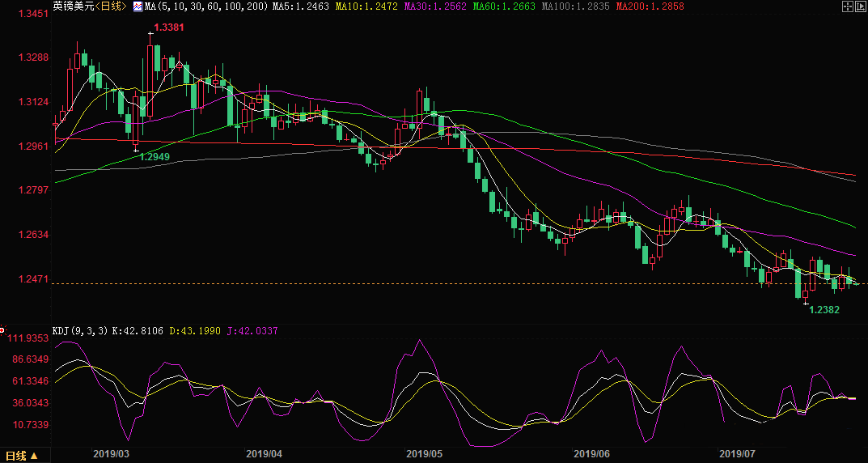Open the 日线 period selector at bottom left
The height and width of the screenshot is (463, 868).
(22, 456)
